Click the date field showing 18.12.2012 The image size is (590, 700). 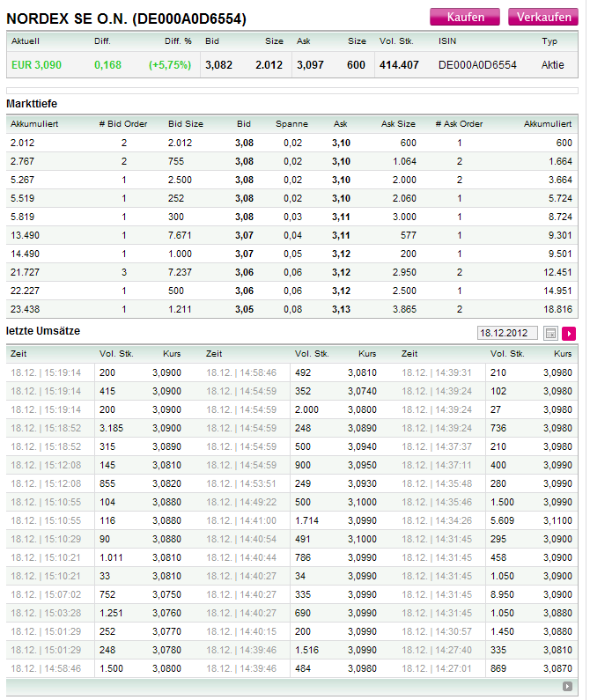[x=507, y=333]
